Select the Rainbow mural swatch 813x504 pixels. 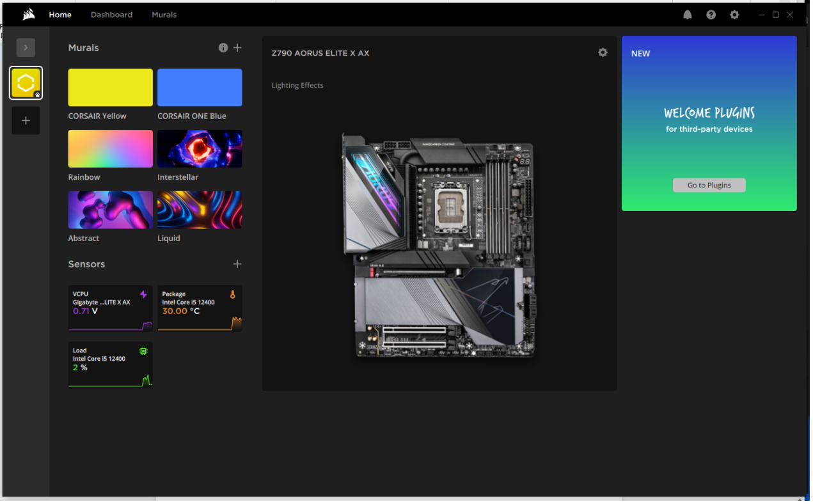pyautogui.click(x=111, y=148)
